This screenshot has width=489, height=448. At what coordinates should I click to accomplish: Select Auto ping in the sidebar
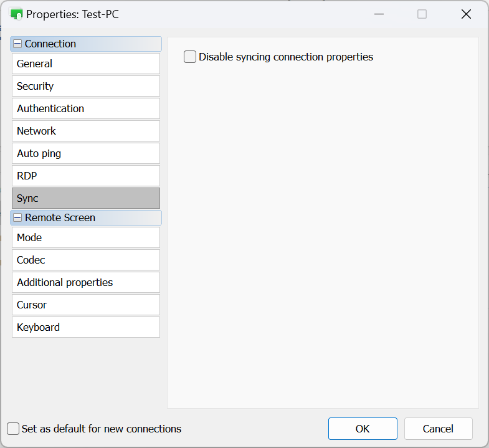tap(86, 153)
